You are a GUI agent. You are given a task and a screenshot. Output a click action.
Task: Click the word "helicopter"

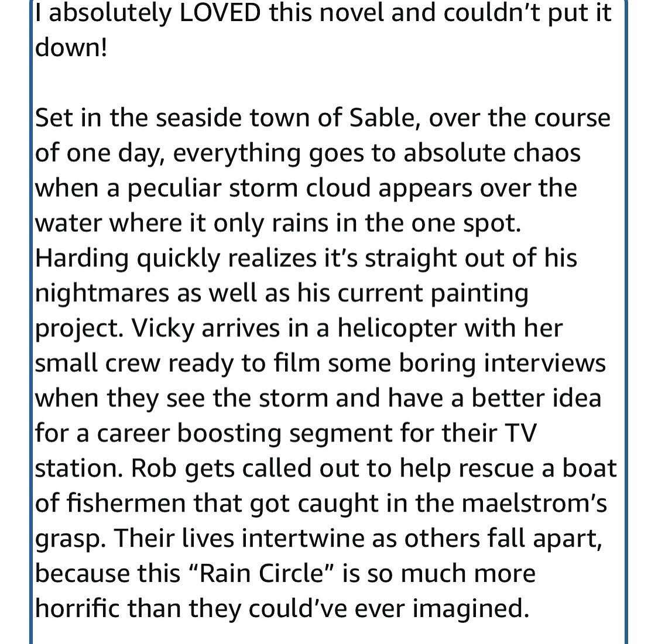click(400, 328)
